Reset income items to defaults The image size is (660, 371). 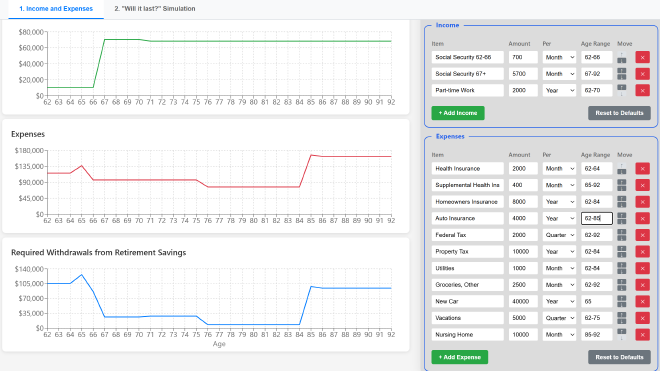coord(619,113)
